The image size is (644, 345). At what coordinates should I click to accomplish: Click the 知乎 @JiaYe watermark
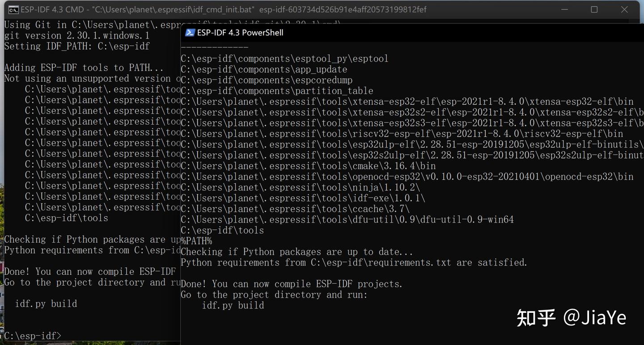[x=572, y=318]
